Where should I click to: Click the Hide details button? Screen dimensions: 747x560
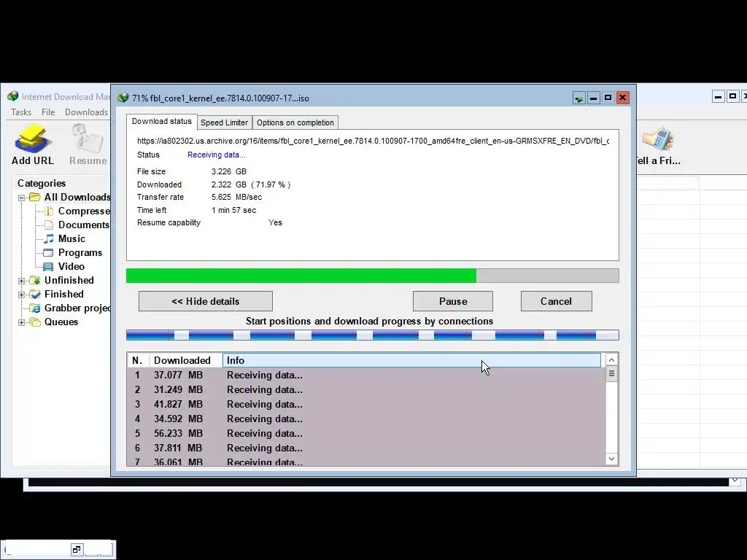coord(205,301)
